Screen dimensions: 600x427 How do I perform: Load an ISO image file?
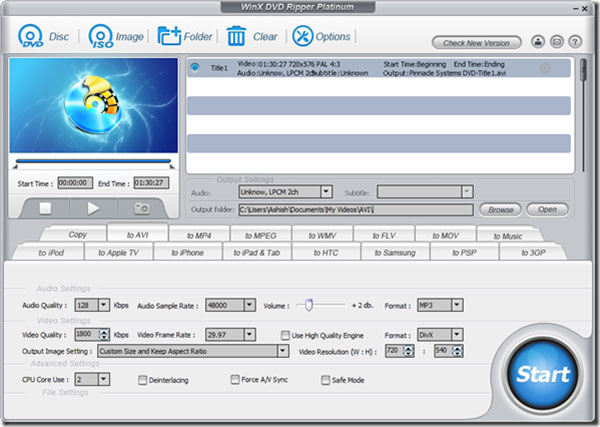pyautogui.click(x=116, y=36)
